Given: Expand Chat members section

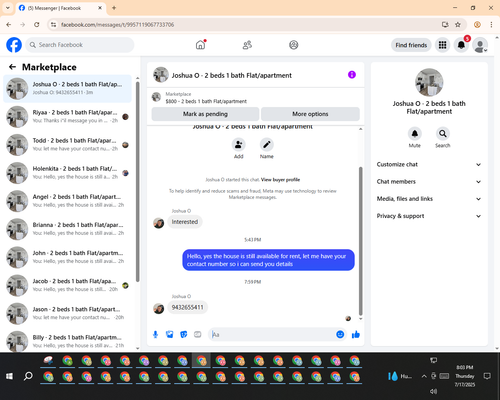Looking at the screenshot, I should (429, 182).
